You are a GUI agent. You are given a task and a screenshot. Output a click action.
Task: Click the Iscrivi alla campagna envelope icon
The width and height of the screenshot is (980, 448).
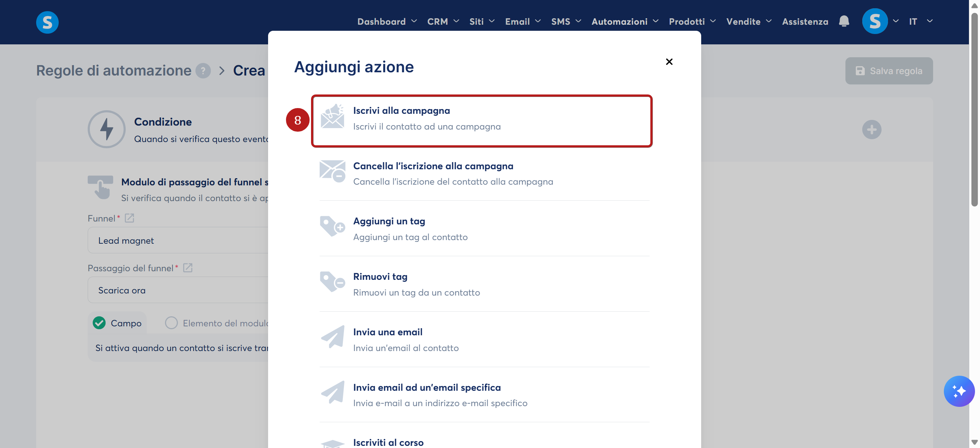coord(332,116)
